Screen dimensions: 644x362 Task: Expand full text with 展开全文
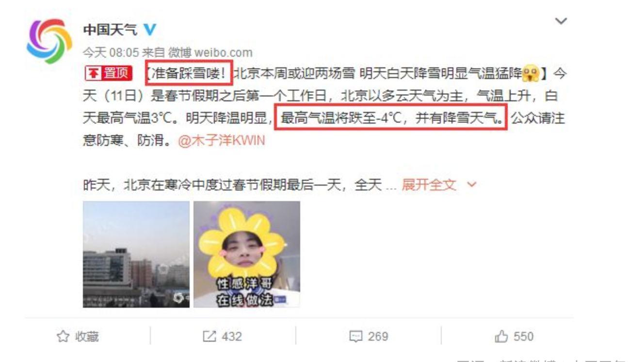tap(429, 185)
